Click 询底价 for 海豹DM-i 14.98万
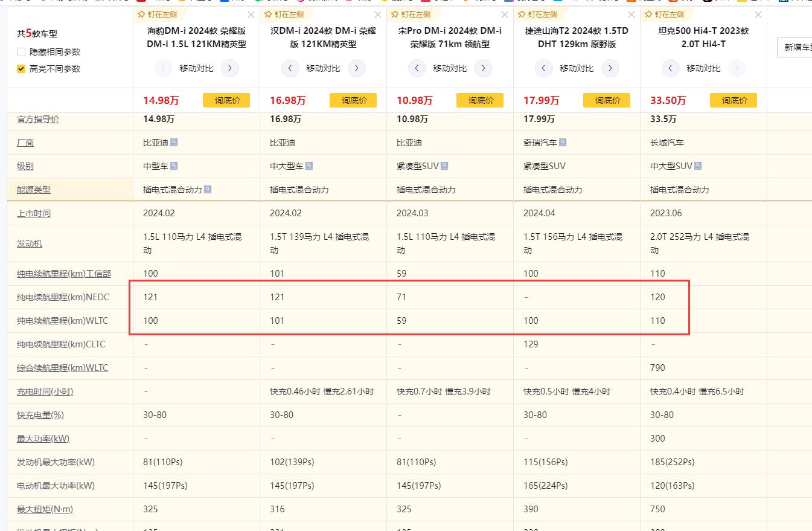Image resolution: width=812 pixels, height=531 pixels. tap(226, 100)
